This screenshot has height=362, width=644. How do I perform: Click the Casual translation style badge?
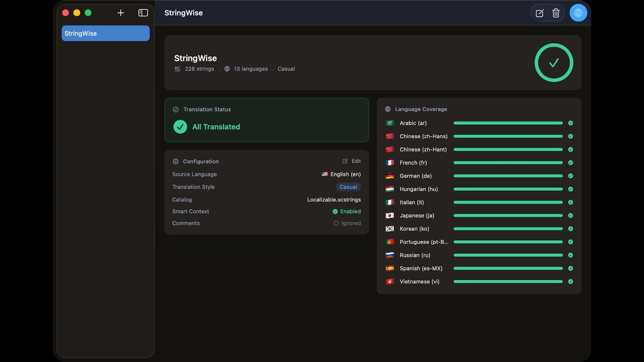click(x=348, y=187)
